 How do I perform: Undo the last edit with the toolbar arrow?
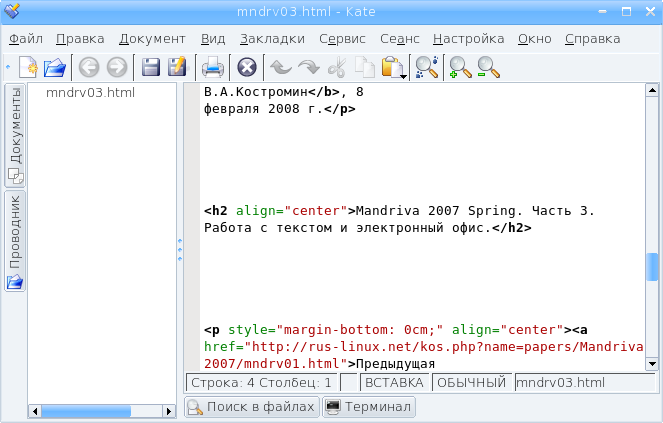pos(281,67)
